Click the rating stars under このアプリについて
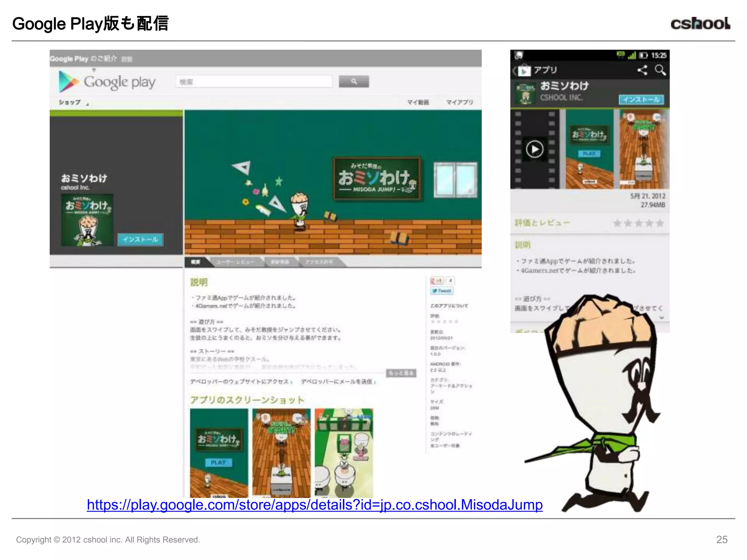Viewport: 747px width, 560px height. 444,322
